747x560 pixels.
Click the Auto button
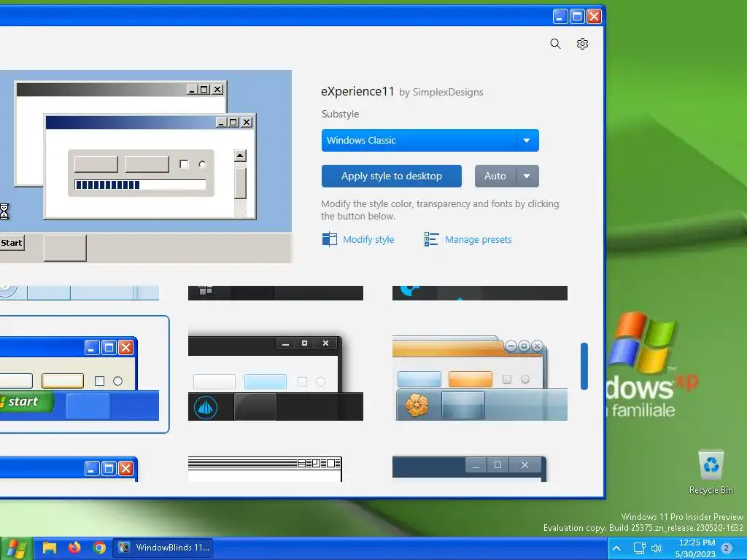point(495,176)
